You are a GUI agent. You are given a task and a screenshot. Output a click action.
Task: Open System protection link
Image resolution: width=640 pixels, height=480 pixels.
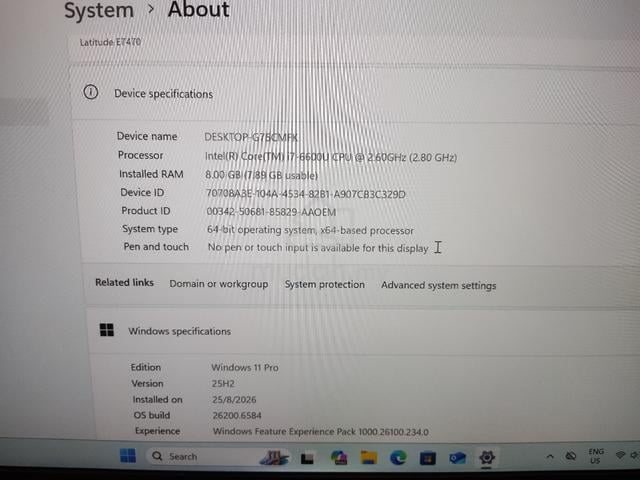pos(324,284)
